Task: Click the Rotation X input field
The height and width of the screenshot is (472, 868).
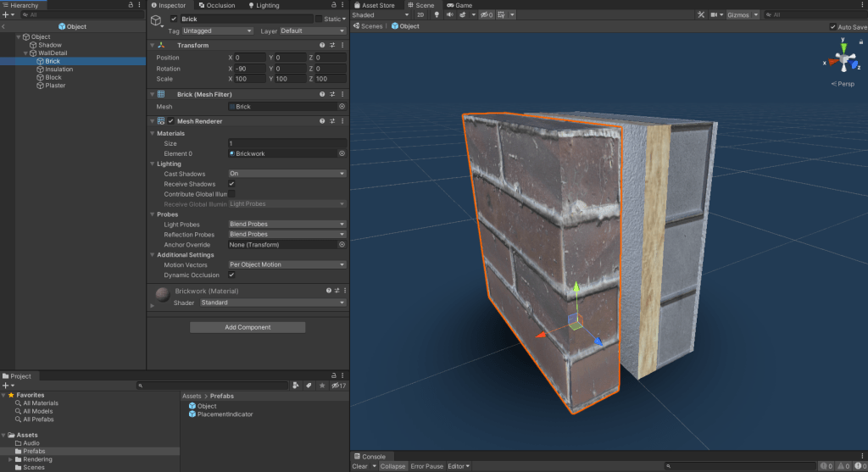Action: (x=249, y=69)
